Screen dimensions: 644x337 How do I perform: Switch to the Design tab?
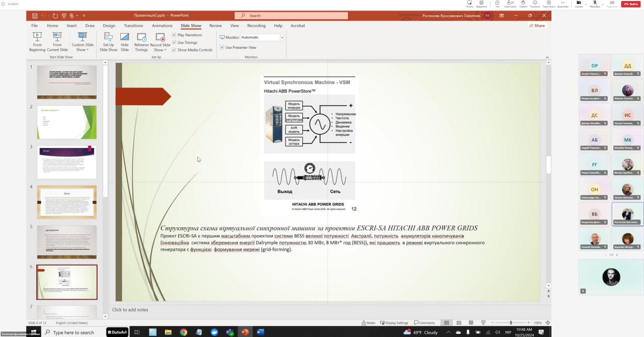coord(109,26)
